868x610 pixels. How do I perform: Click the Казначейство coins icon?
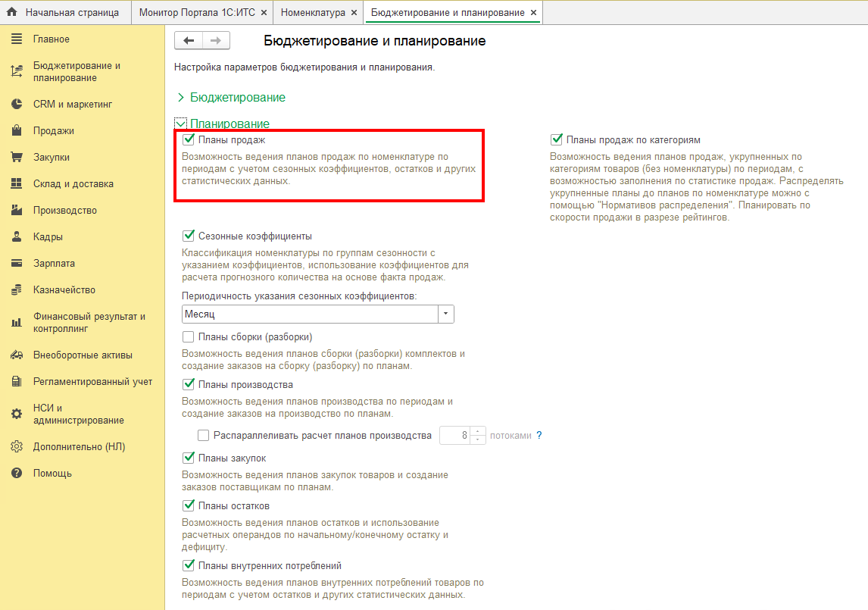click(x=17, y=289)
